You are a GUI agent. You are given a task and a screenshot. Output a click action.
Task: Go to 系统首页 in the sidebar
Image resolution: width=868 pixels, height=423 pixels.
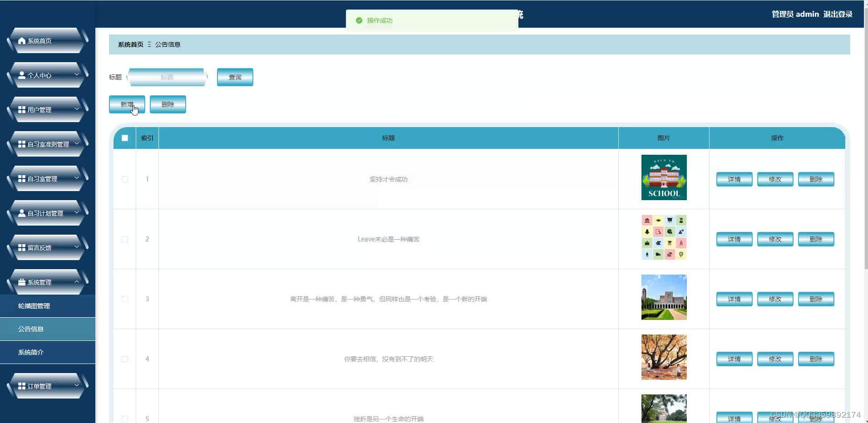(x=48, y=41)
